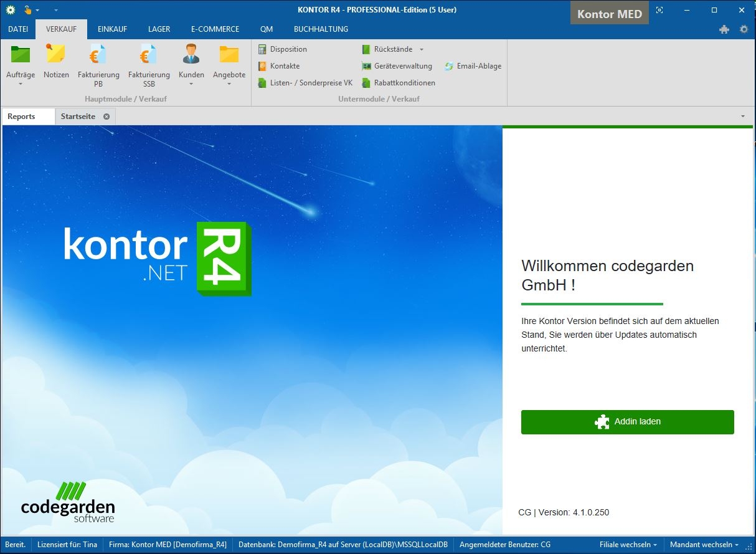This screenshot has width=756, height=554.
Task: Open the DATEI ribbon tab
Action: click(18, 29)
